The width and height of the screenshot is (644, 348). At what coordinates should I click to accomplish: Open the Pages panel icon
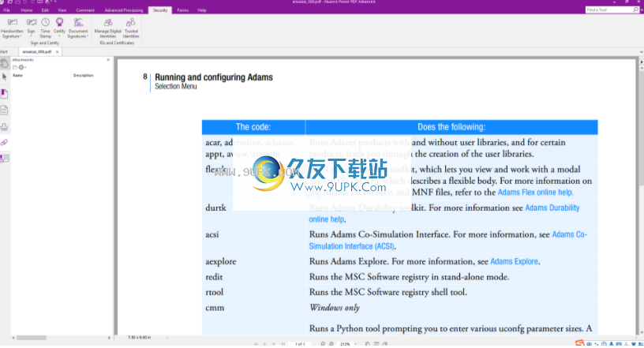pos(5,110)
